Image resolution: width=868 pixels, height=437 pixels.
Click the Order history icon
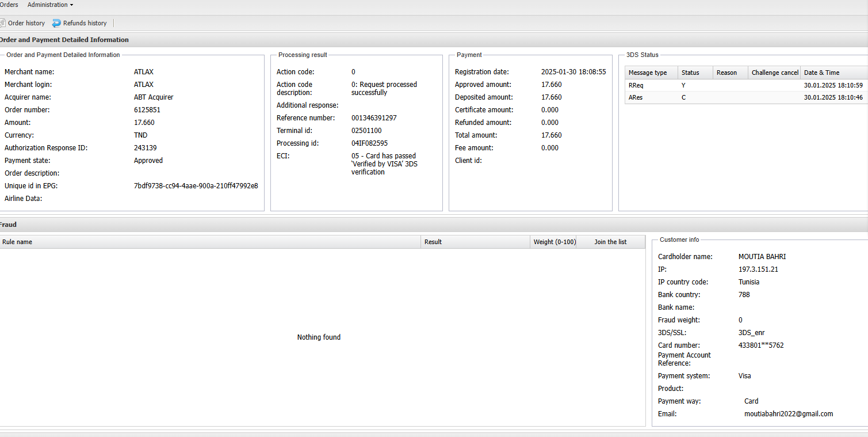pos(2,23)
